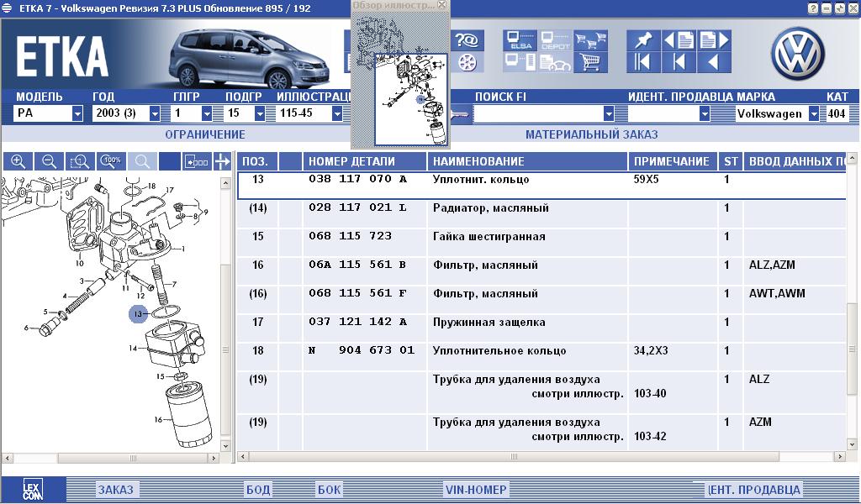The image size is (861, 504).
Task: Switch to the МАТЕРИАЛЬНЫЙ ЗАКАЗ tab
Action: 591,134
